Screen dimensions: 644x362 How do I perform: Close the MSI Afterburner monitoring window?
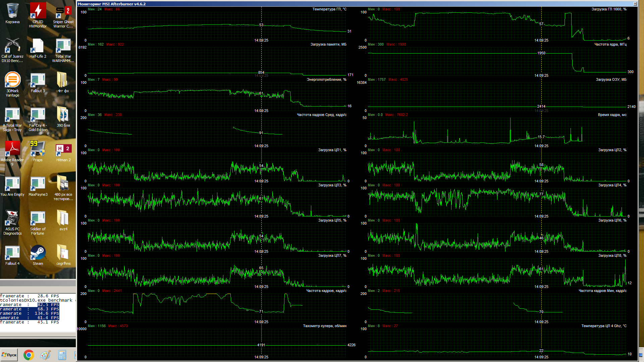point(635,4)
